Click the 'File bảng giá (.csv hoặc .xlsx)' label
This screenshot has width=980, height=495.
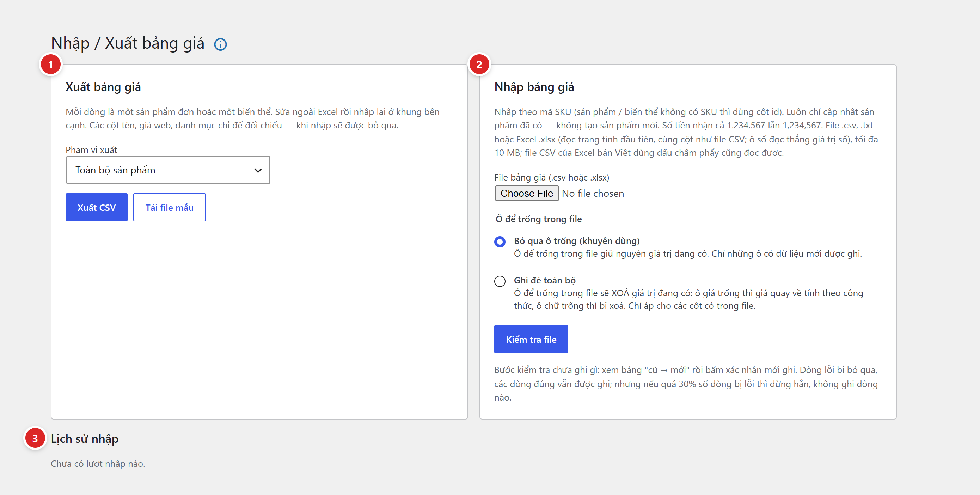coord(552,177)
